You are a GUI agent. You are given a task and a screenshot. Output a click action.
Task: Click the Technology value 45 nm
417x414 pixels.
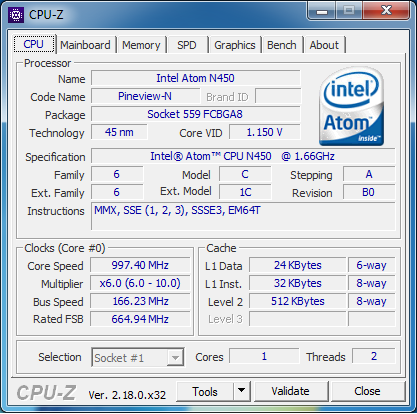click(119, 132)
